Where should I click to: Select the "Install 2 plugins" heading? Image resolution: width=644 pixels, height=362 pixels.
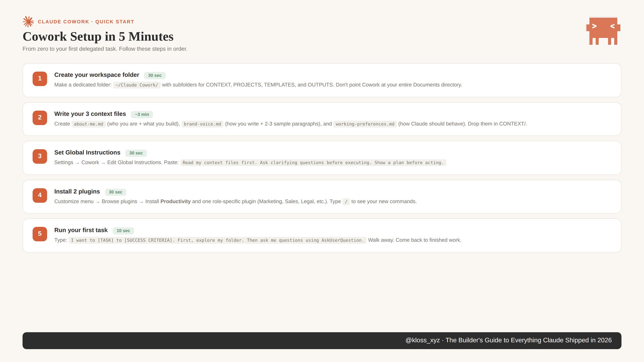(x=77, y=191)
